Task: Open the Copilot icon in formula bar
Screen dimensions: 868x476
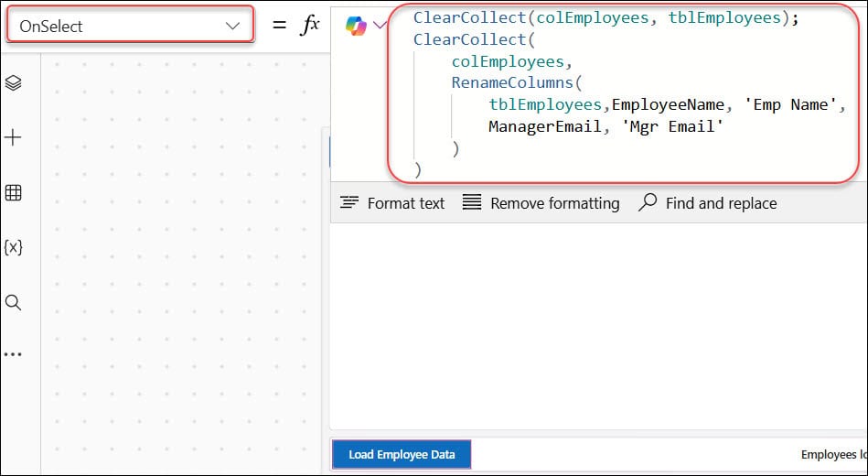Action: (x=356, y=26)
